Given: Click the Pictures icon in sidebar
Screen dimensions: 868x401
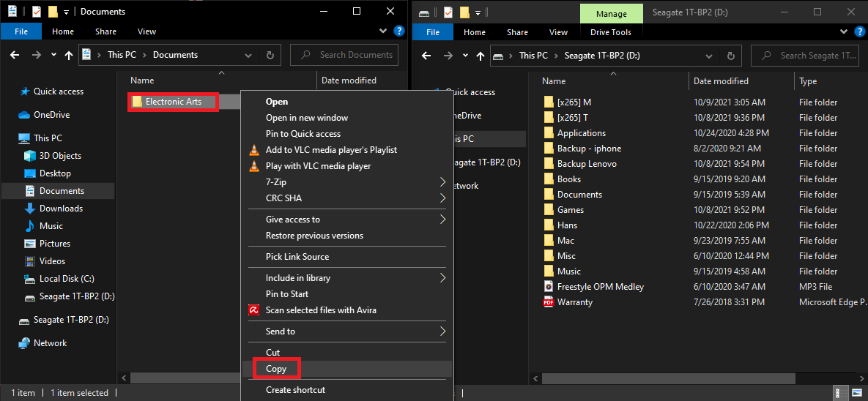Looking at the screenshot, I should 30,244.
